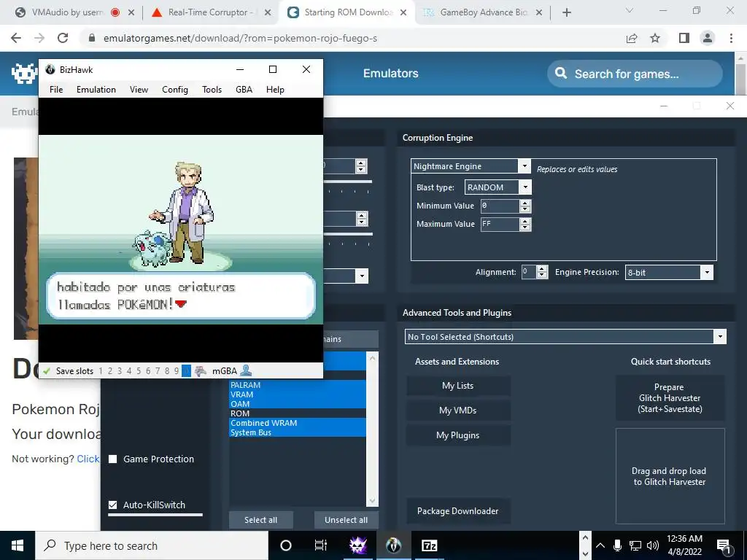Open the Package Downloader
Viewport: 747px width, 560px height.
[x=458, y=511]
